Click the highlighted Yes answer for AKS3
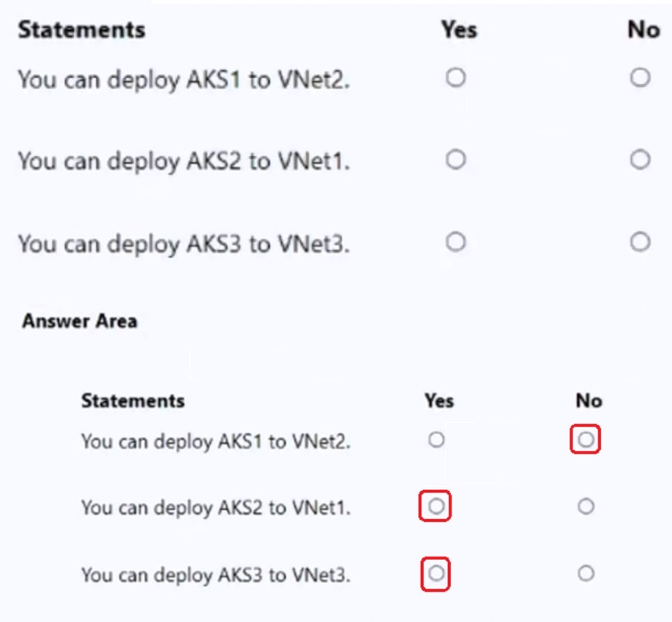 [435, 574]
